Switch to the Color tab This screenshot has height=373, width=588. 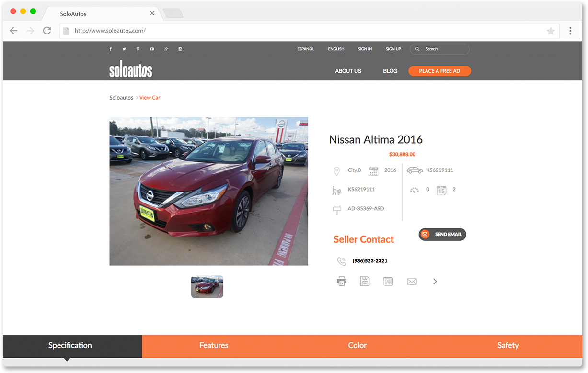[357, 346]
